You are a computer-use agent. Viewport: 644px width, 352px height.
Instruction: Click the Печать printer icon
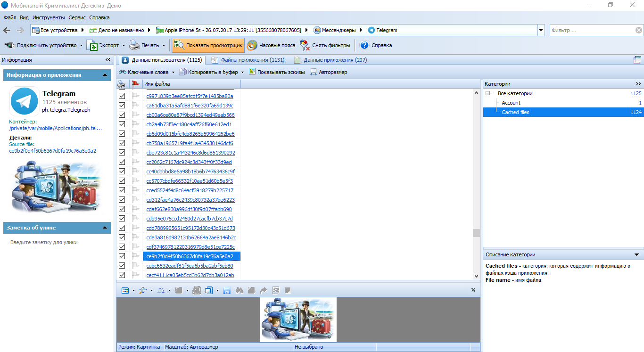point(134,45)
